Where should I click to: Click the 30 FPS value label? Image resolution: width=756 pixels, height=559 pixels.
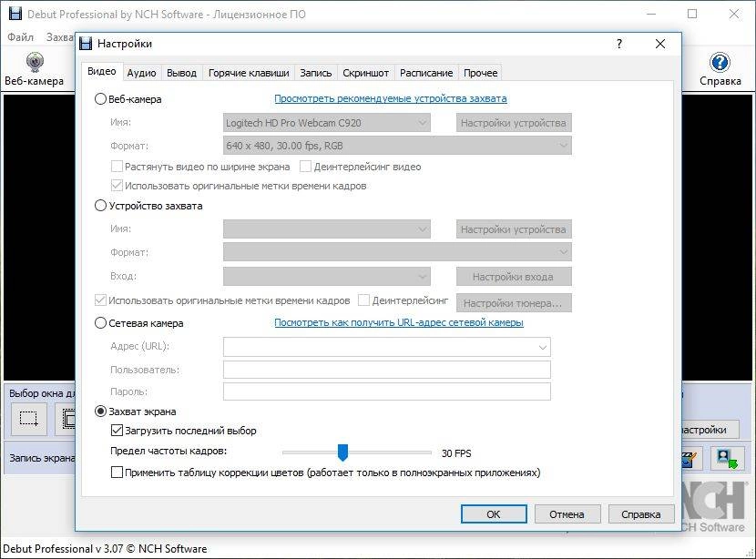pyautogui.click(x=456, y=453)
